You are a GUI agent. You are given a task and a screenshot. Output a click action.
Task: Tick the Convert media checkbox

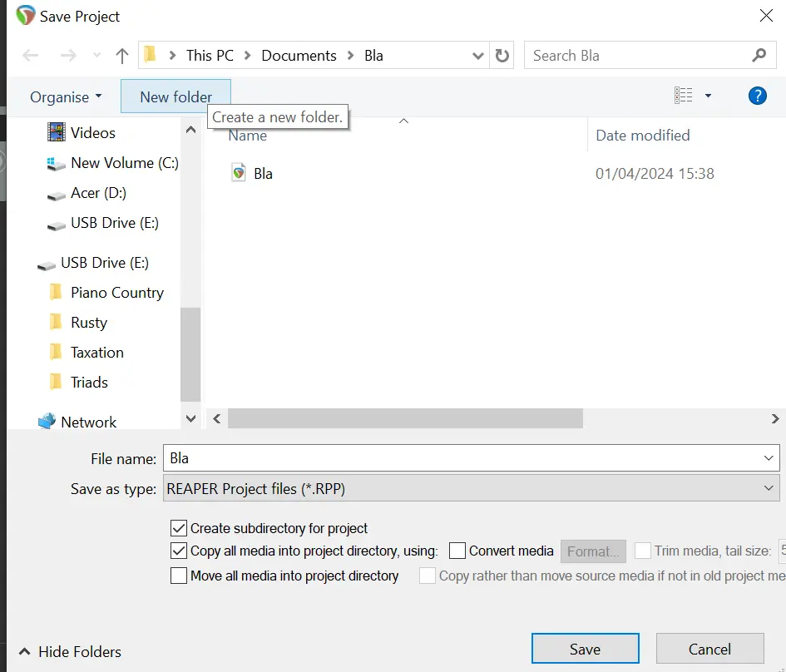[457, 551]
